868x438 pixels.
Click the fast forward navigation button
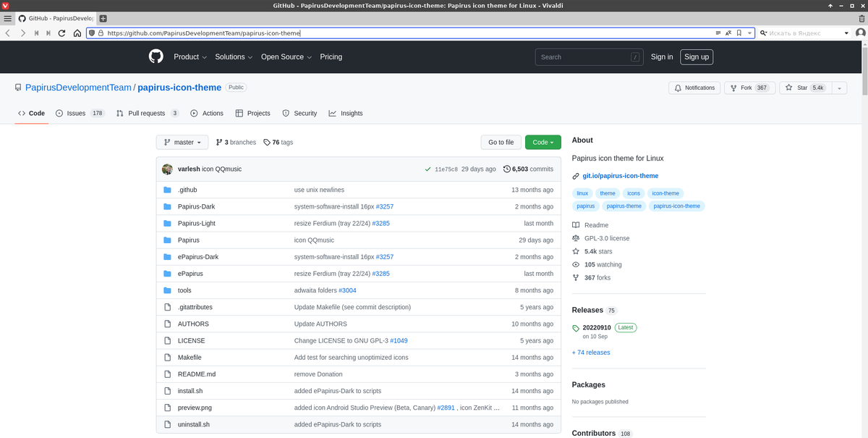[x=48, y=33]
